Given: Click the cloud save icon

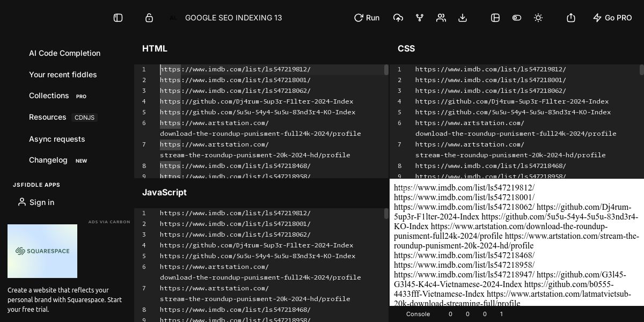Looking at the screenshot, I should click(x=398, y=18).
